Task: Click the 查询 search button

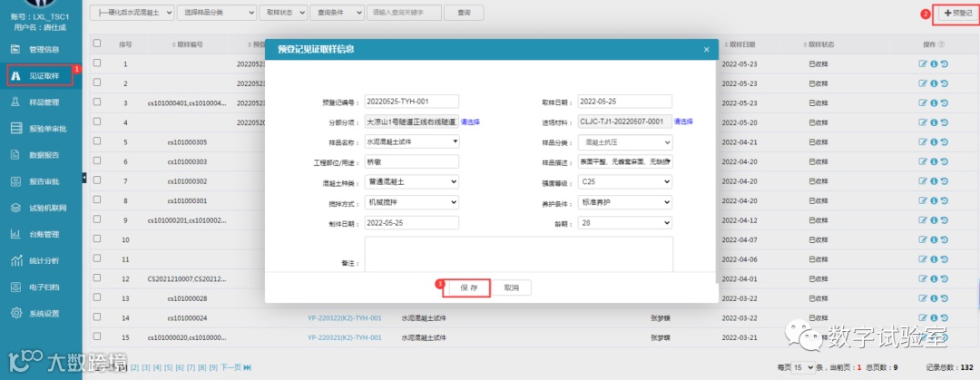Action: [x=464, y=13]
